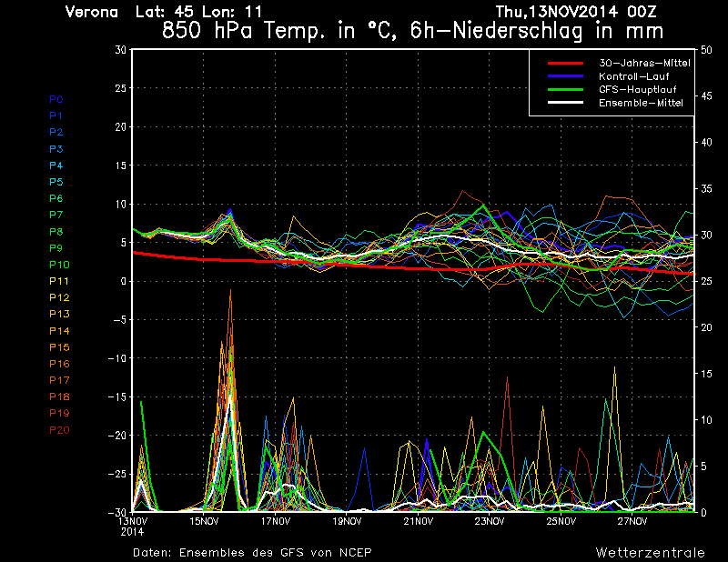Pick ensemble member label P0
The height and width of the screenshot is (562, 728).
56,99
